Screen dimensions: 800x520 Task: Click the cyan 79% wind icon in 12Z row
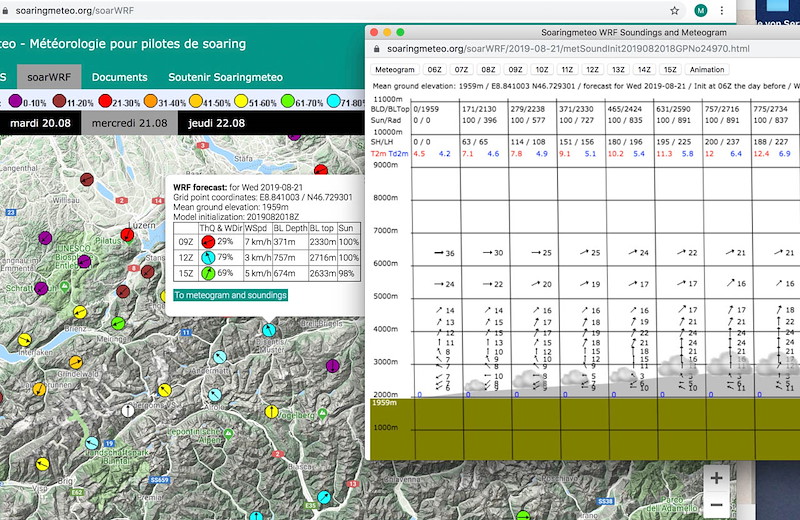pyautogui.click(x=208, y=258)
